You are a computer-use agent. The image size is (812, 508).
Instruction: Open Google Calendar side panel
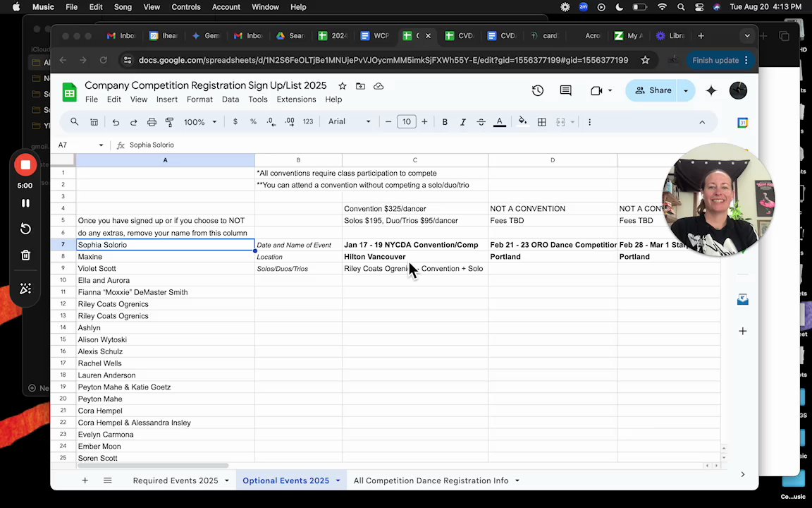click(743, 123)
